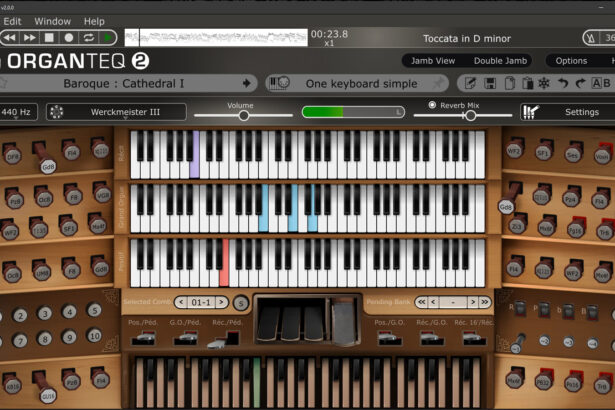Screen dimensions: 615x410
Task: Click the edit preset pencil icon
Action: [470, 83]
